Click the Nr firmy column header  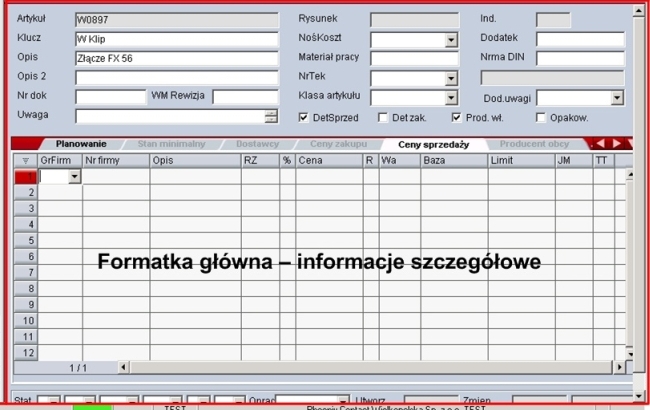click(116, 160)
